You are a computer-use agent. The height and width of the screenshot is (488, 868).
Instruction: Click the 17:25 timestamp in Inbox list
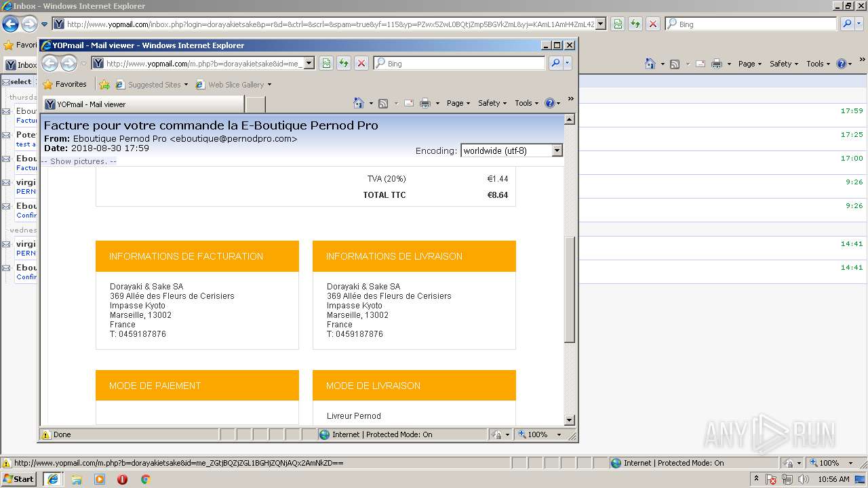(x=852, y=134)
